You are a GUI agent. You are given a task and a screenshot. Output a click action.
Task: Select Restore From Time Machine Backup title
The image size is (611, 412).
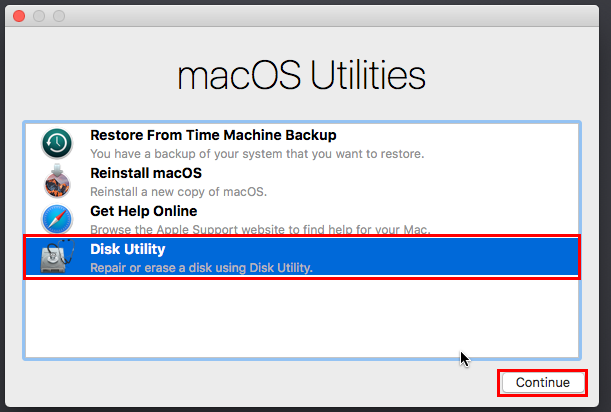click(213, 134)
